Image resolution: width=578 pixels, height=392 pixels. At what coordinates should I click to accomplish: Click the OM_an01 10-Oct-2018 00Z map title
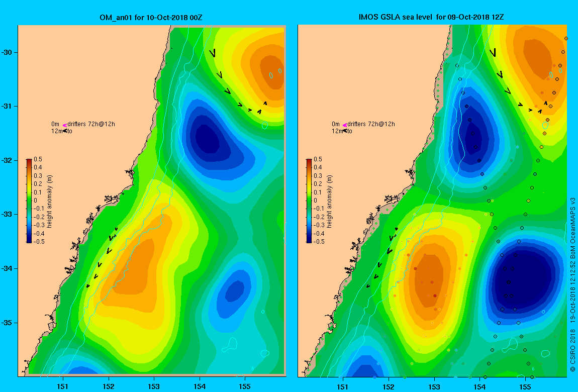[x=151, y=17]
